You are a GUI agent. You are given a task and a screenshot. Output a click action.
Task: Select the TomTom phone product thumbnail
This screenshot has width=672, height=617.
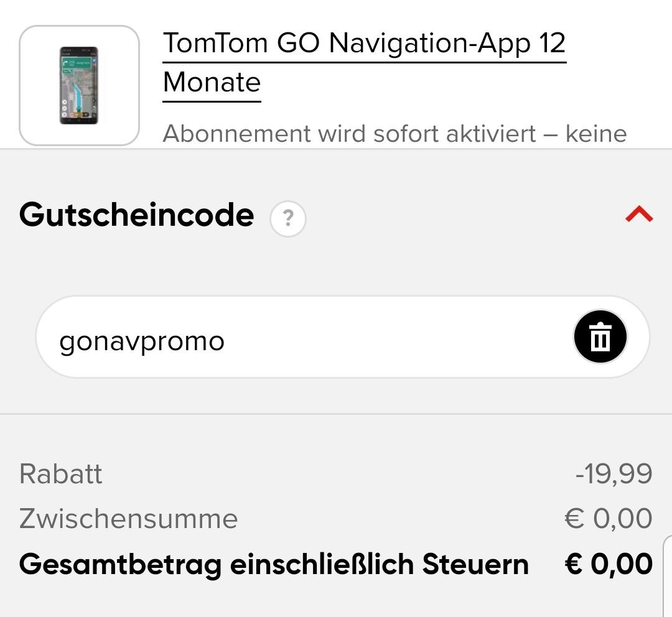[x=79, y=86]
